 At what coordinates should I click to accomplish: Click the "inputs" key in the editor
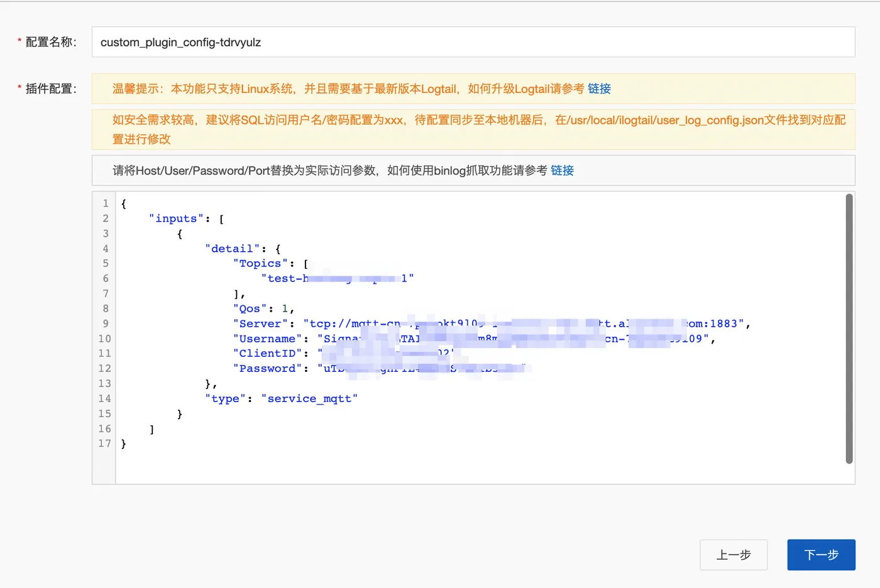(176, 219)
